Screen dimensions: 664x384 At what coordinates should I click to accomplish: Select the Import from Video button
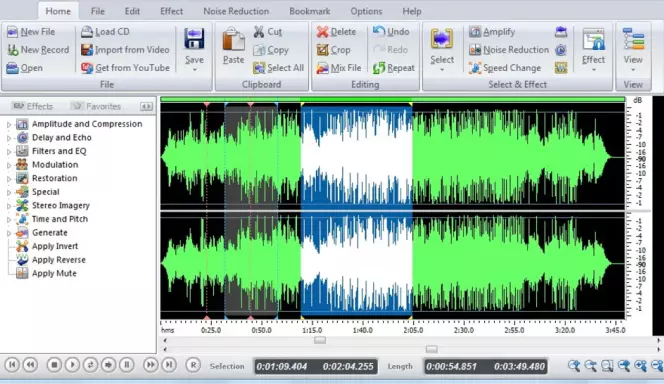tap(125, 50)
